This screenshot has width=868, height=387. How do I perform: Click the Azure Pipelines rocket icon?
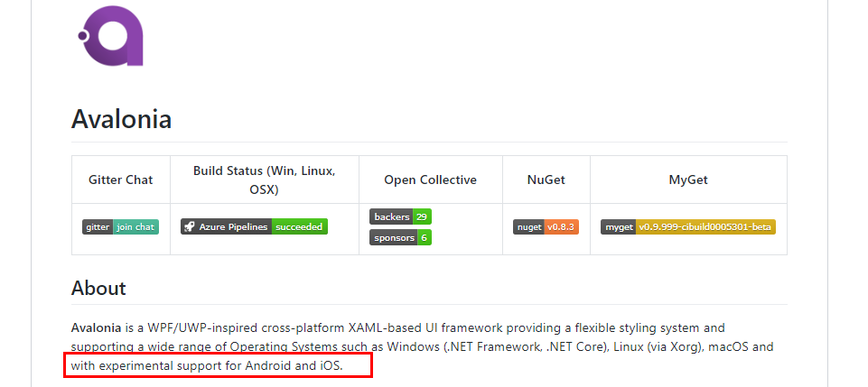tap(190, 226)
